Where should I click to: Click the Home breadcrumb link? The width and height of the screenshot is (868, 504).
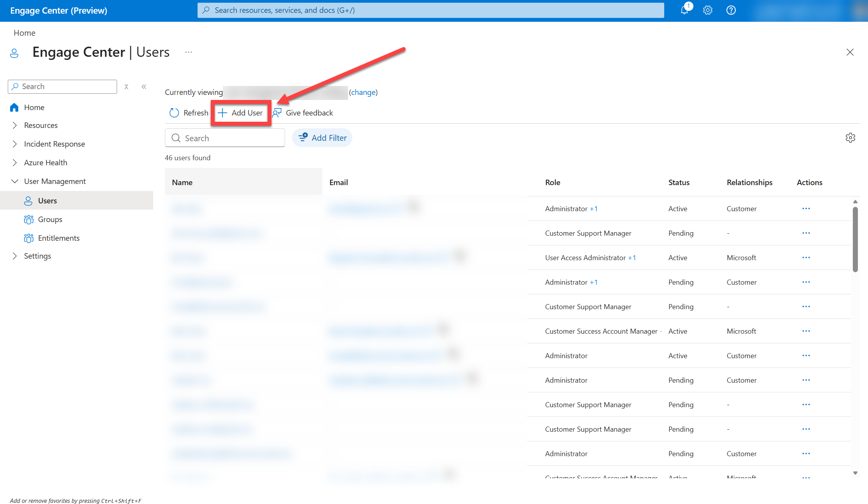point(24,33)
